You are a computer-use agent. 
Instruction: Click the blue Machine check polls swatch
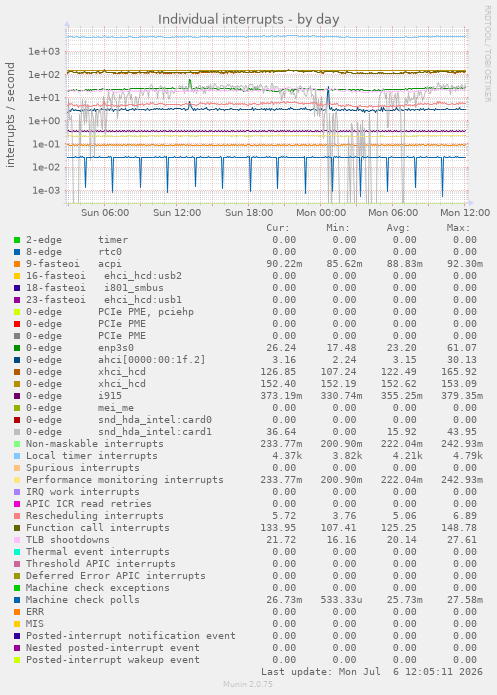pos(17,600)
